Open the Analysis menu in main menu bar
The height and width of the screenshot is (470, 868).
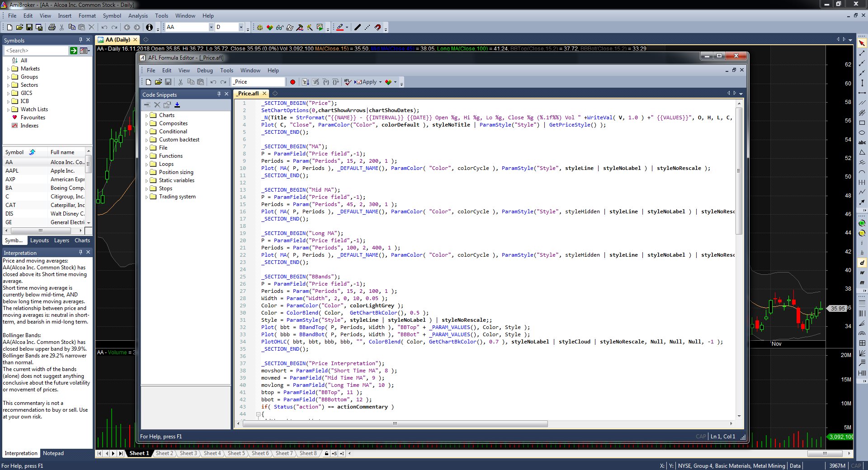(138, 16)
